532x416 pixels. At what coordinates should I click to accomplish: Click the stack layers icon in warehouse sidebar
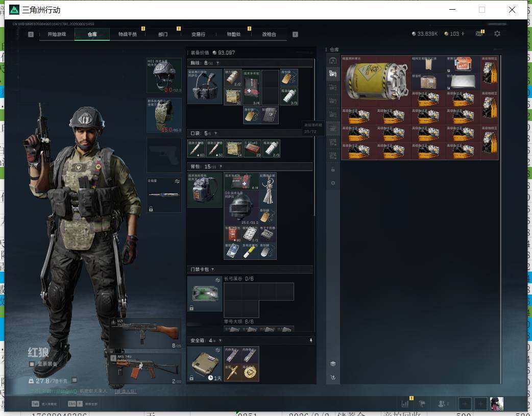[x=333, y=364]
